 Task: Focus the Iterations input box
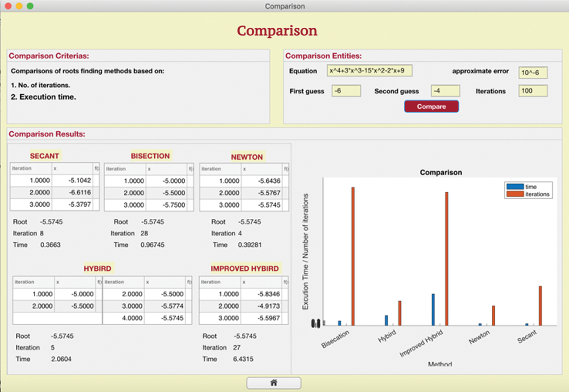(x=533, y=91)
